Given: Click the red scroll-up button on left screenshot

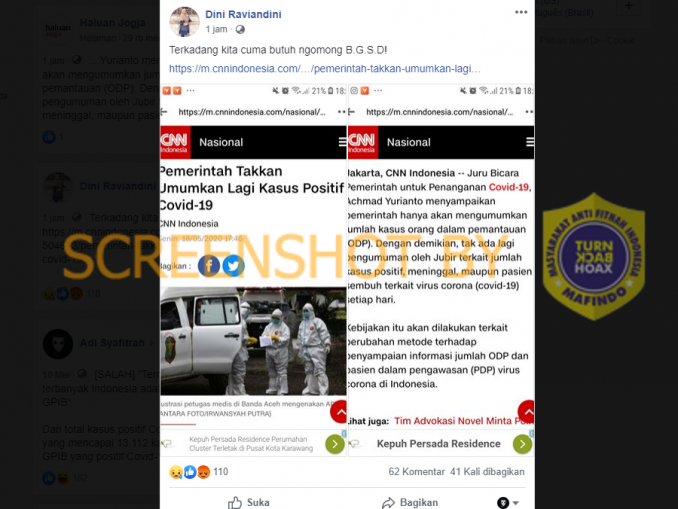Looking at the screenshot, I should (339, 413).
